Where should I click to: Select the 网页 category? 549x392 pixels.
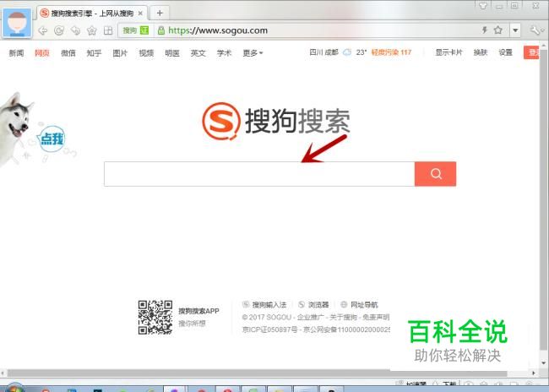coord(42,53)
